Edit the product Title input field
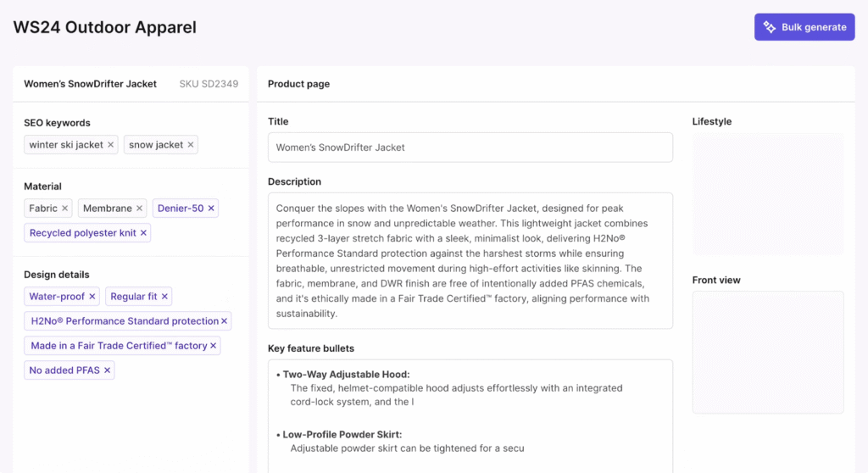 pos(470,147)
